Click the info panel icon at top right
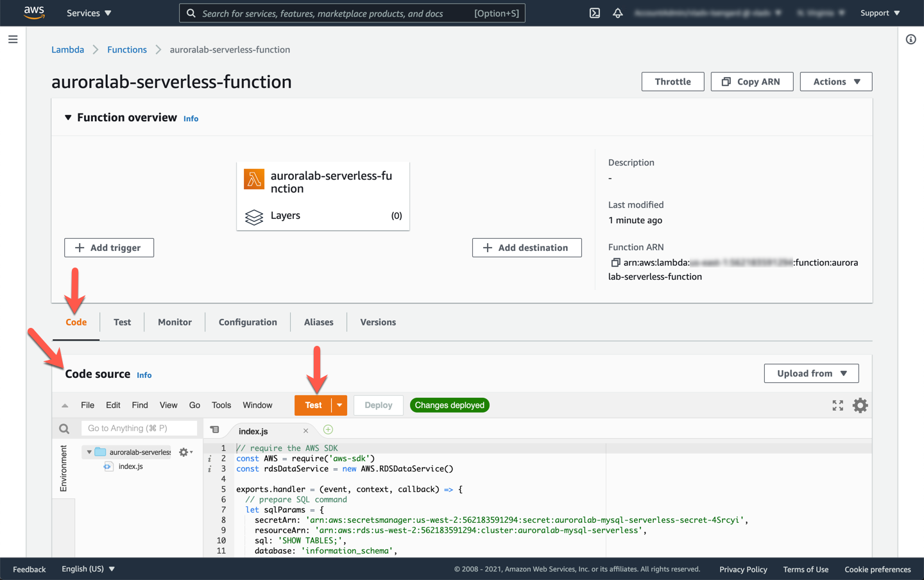924x580 pixels. [911, 40]
